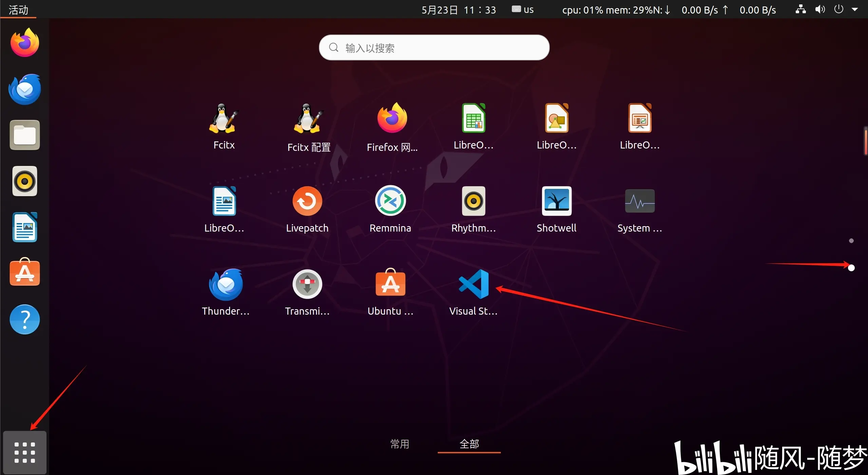Screen dimensions: 868x475
Task: Open the us keyboard layout menu
Action: [x=523, y=9]
